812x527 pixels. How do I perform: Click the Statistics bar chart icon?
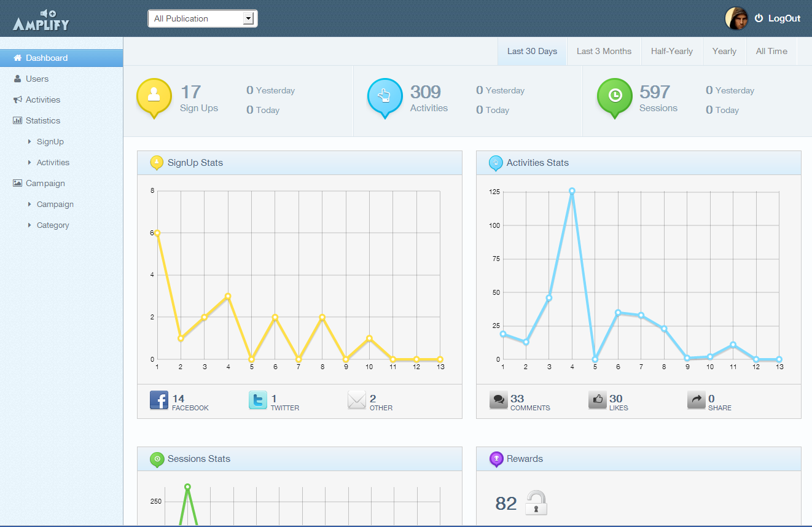pyautogui.click(x=18, y=120)
